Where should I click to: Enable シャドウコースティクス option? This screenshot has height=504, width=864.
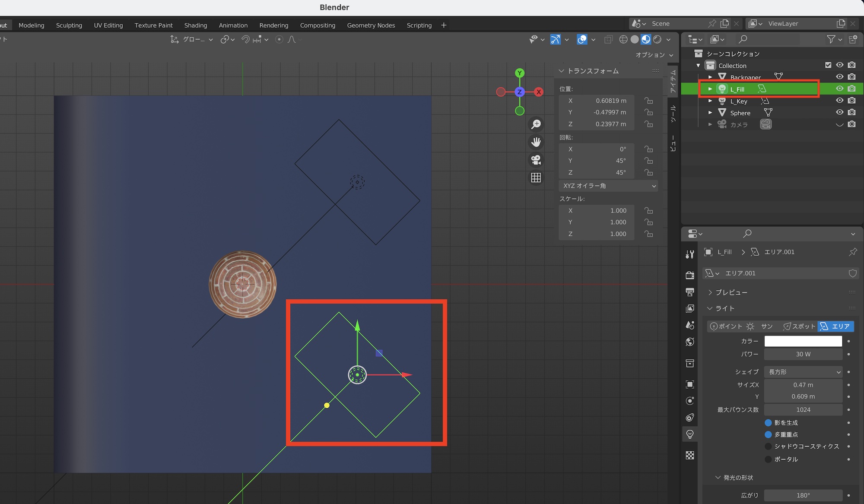pos(768,446)
